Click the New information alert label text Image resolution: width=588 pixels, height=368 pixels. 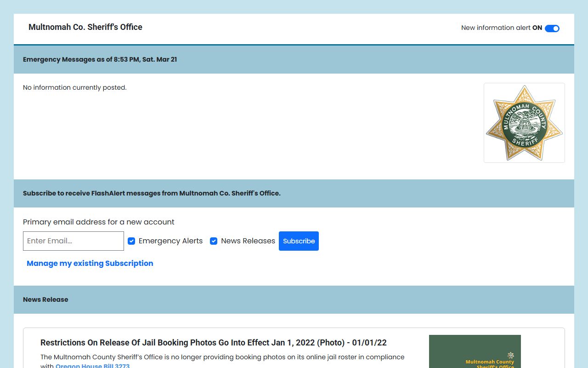click(x=496, y=28)
